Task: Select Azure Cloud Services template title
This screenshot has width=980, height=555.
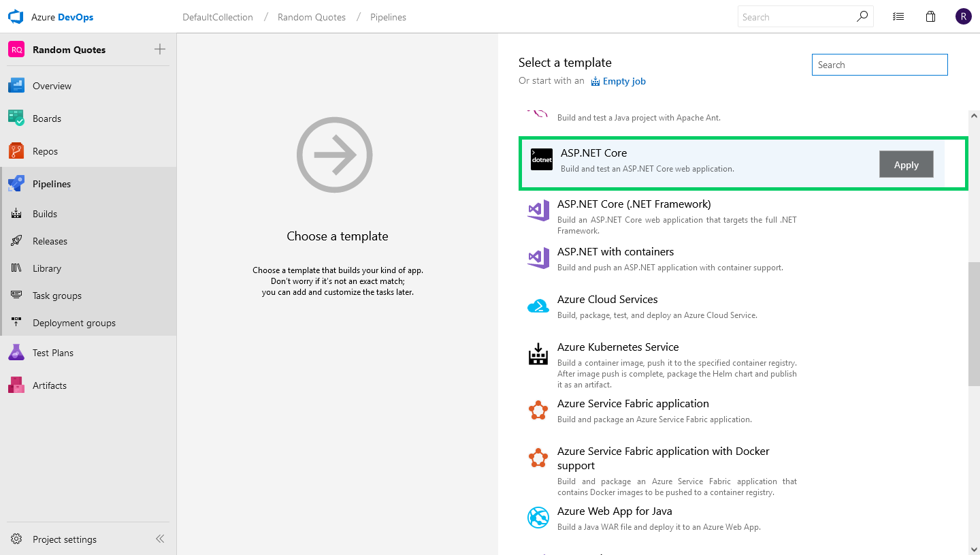Action: coord(607,300)
